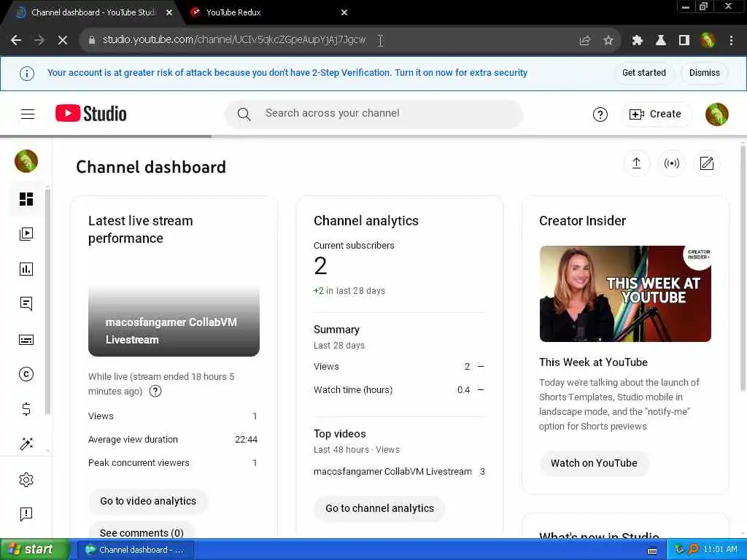Screen dimensions: 747x560
Task: Close the YouTube Redux tab
Action: tap(344, 12)
